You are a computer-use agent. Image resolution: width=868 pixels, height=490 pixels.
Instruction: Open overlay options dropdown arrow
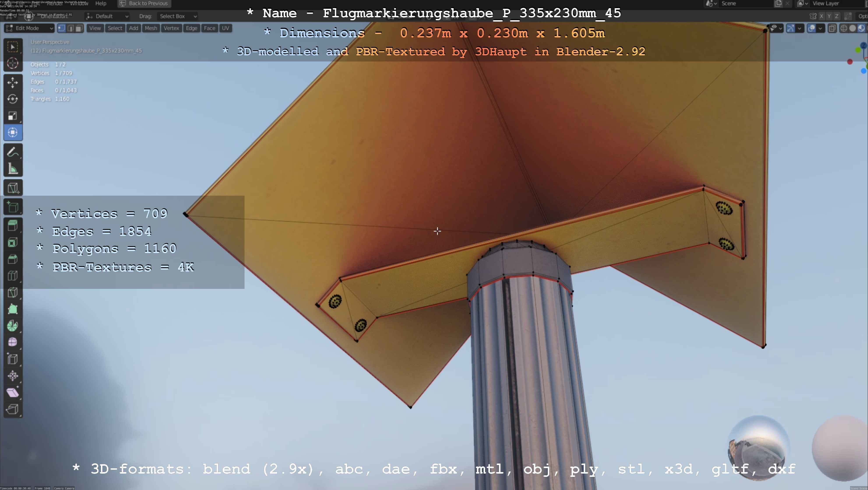[820, 28]
